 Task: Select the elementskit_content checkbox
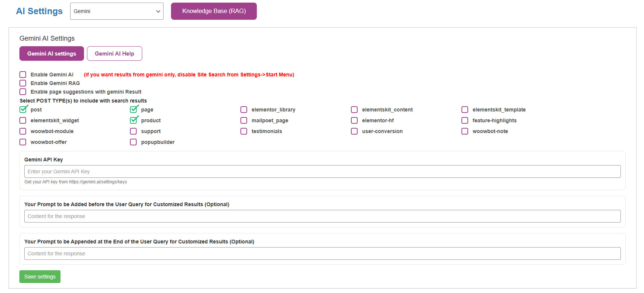[354, 110]
